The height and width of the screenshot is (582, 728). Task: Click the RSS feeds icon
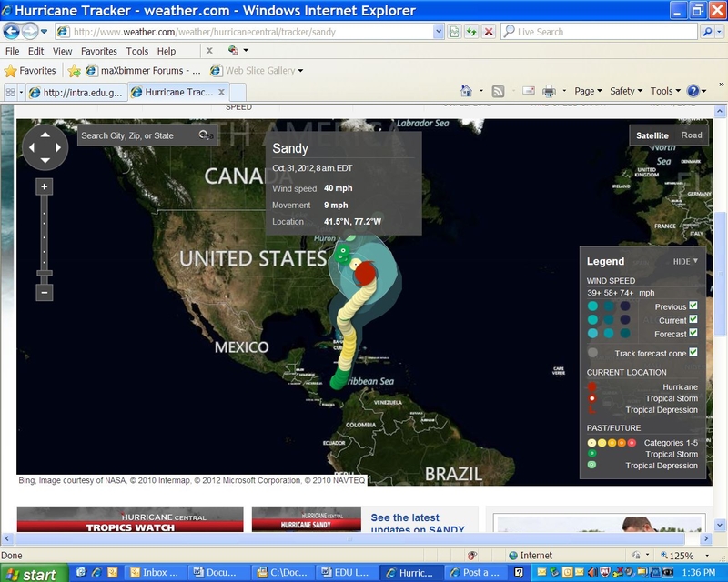[498, 91]
